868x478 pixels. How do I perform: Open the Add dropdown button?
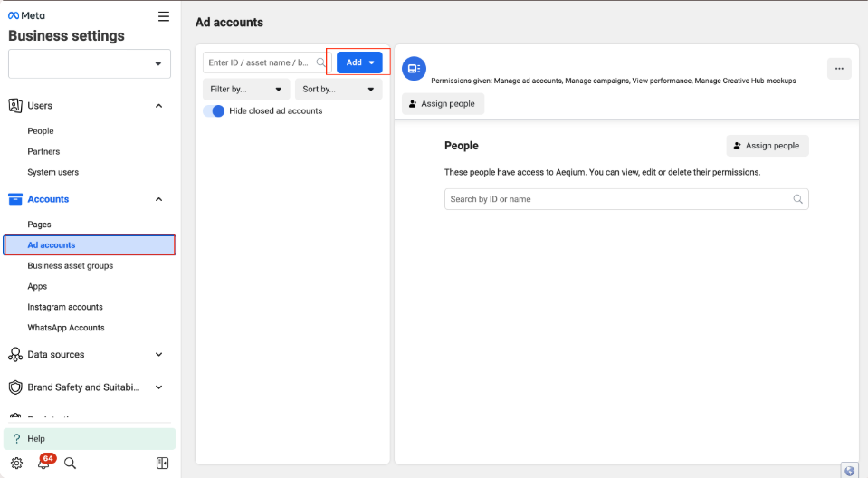(359, 62)
